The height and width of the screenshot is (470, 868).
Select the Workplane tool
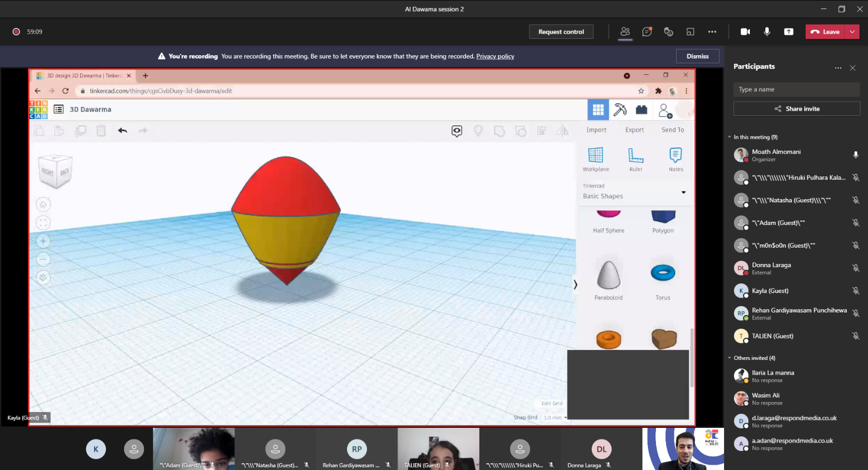tap(596, 160)
